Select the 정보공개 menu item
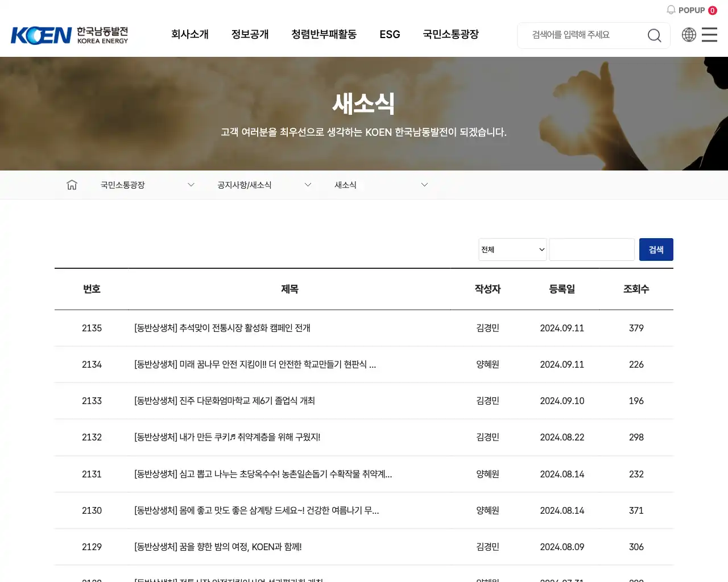728x582 pixels. (x=250, y=35)
